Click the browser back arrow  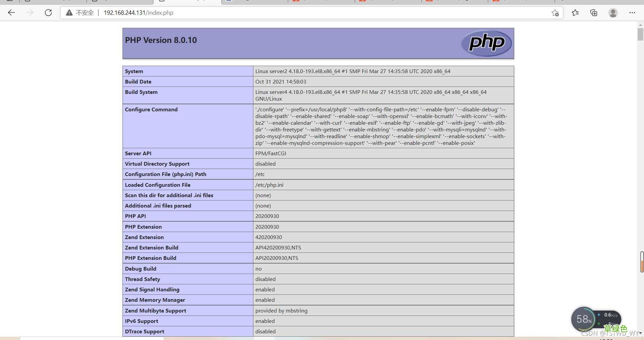point(11,13)
